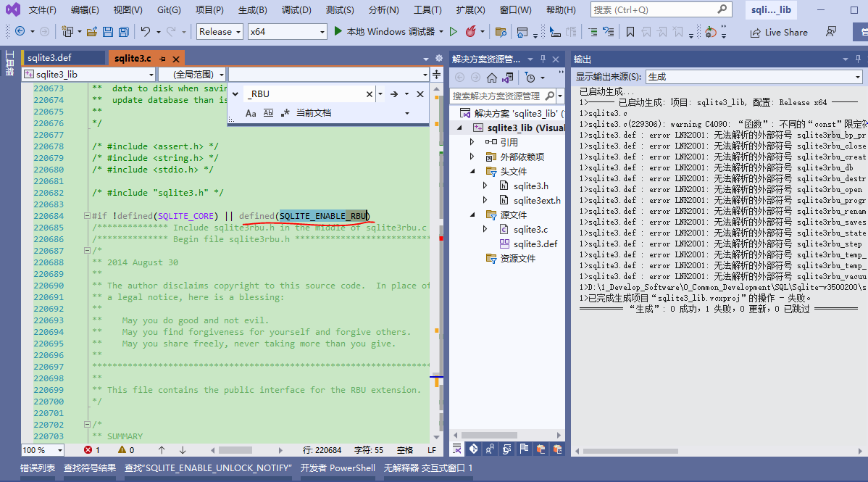Click the editor horizontal scrollbar thumb
868x482 pixels.
tap(235, 450)
